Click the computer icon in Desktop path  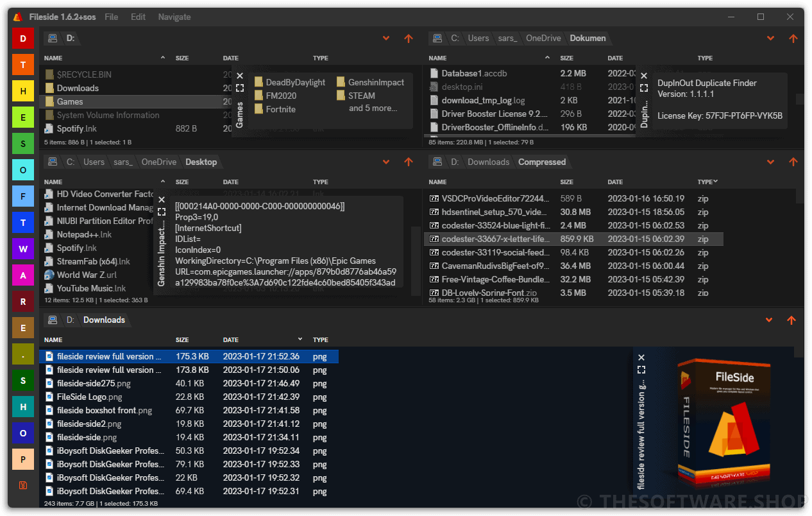[53, 162]
